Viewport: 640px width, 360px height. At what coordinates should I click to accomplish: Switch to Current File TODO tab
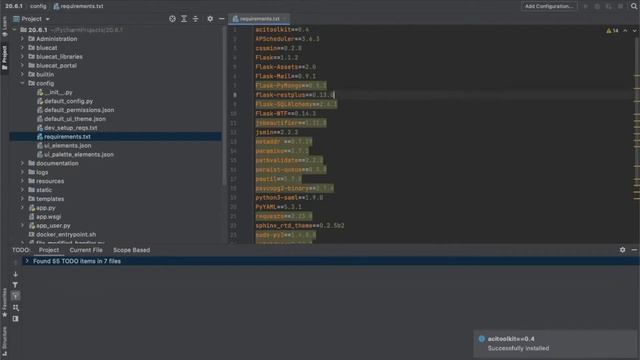coord(86,250)
